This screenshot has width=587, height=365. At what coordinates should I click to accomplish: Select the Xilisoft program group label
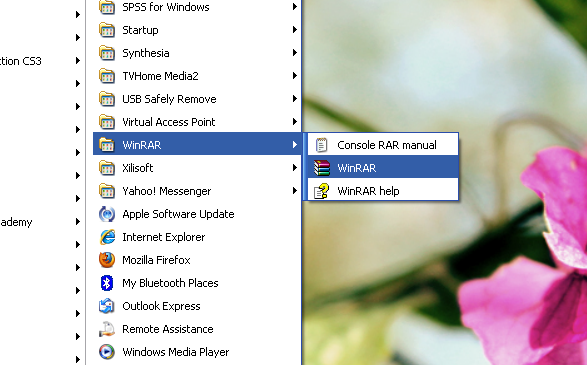(137, 168)
